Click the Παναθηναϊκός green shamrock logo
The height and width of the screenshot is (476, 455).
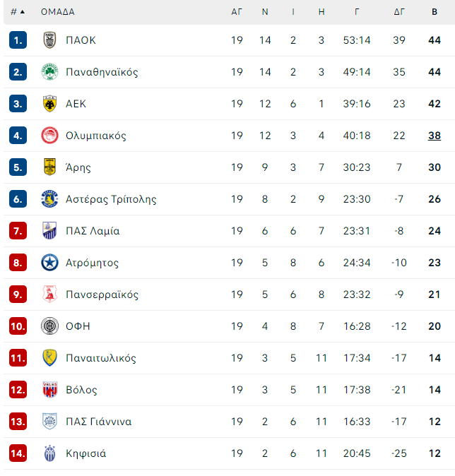coord(49,72)
